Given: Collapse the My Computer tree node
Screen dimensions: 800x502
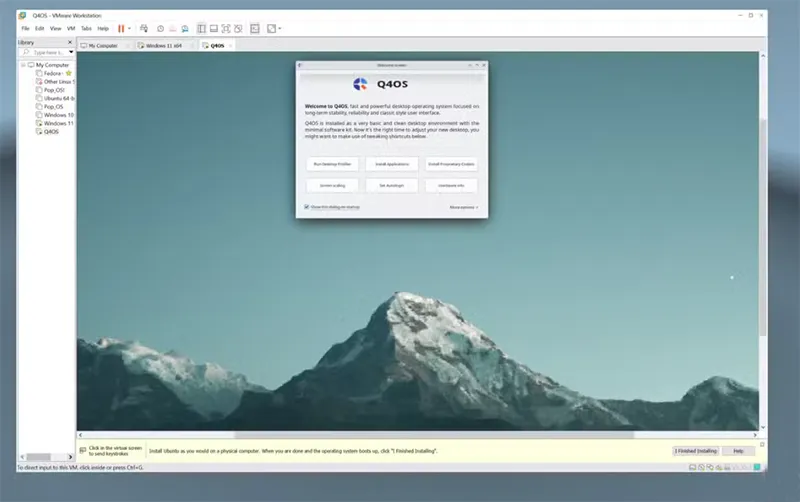Looking at the screenshot, I should pos(23,65).
